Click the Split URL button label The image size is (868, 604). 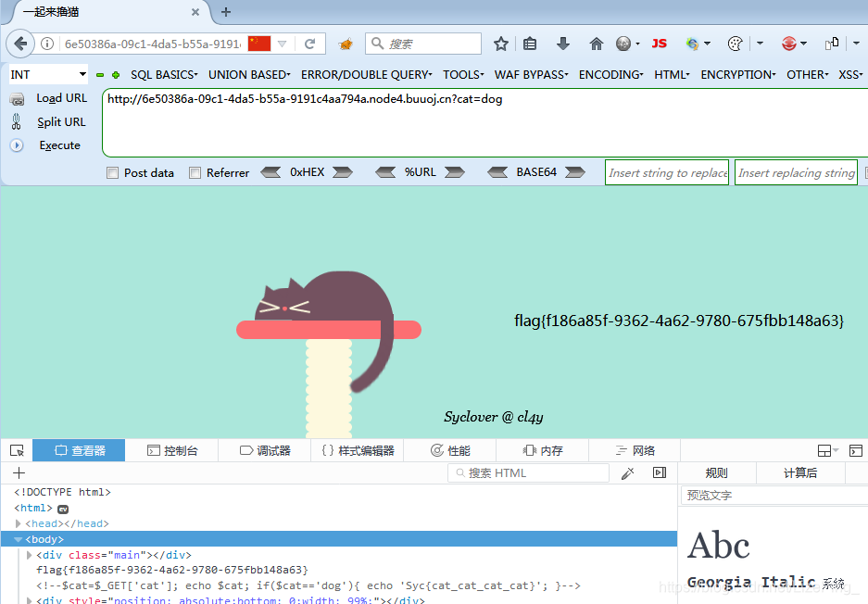point(61,121)
